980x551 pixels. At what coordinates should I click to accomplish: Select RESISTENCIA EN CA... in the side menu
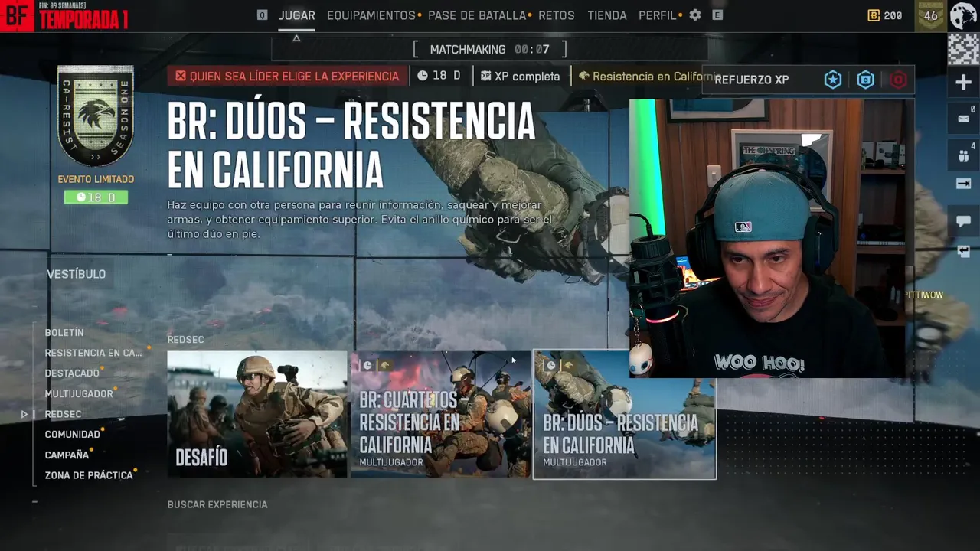pos(93,353)
